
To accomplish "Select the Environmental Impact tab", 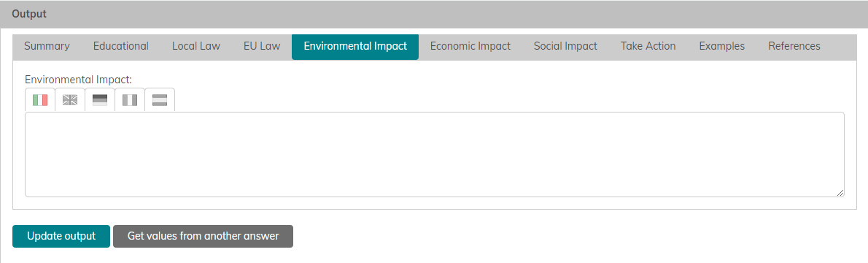I will (355, 47).
